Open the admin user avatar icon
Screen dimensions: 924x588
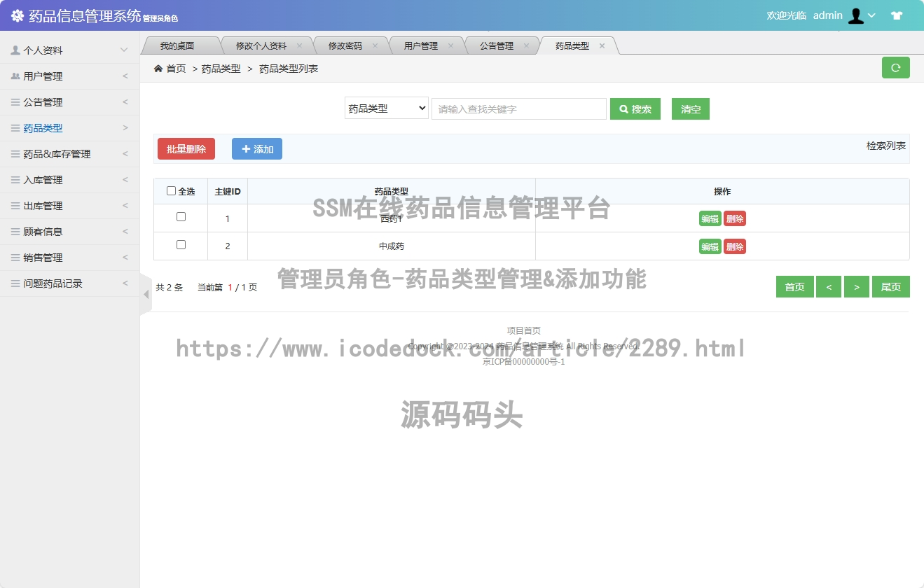pos(856,15)
